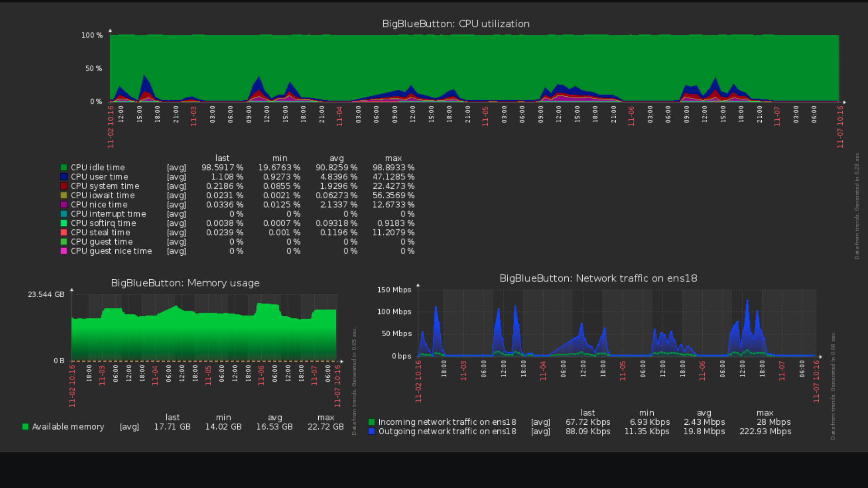This screenshot has width=868, height=488.
Task: Click the 23.544 GB axis label on the memory graph
Action: pyautogui.click(x=46, y=295)
